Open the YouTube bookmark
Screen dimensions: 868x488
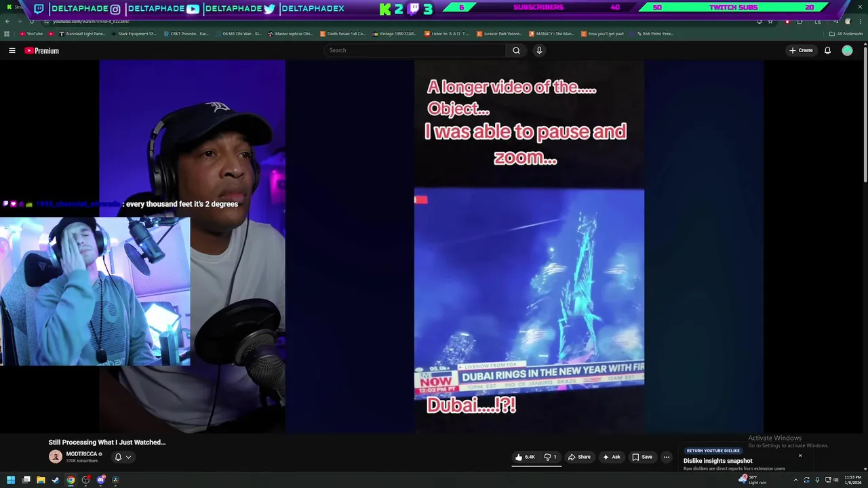pyautogui.click(x=31, y=34)
